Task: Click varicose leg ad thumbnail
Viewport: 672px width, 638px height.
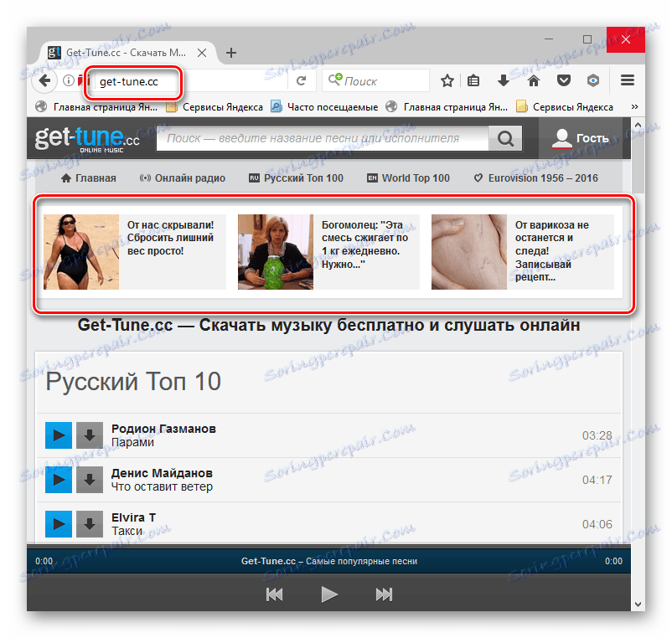Action: [469, 252]
